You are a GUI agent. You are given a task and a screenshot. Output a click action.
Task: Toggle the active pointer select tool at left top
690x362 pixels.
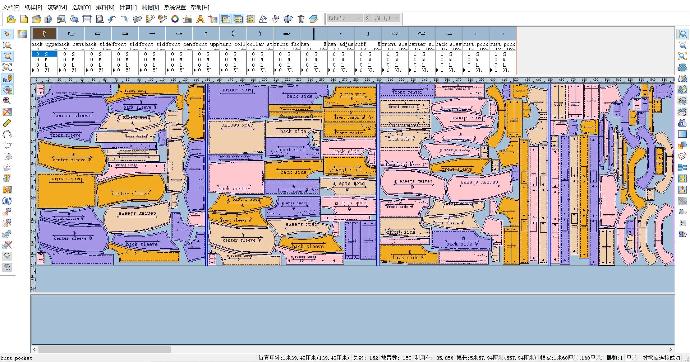point(7,34)
